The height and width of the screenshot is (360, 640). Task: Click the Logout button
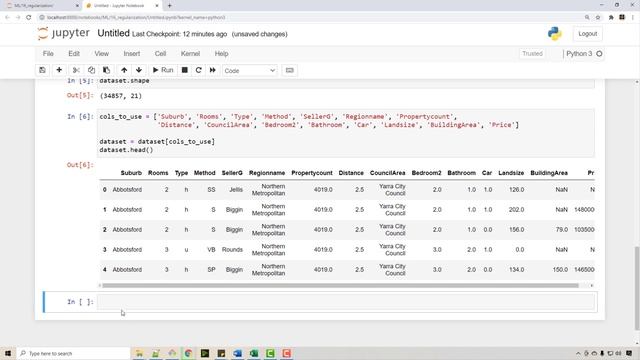(x=587, y=34)
